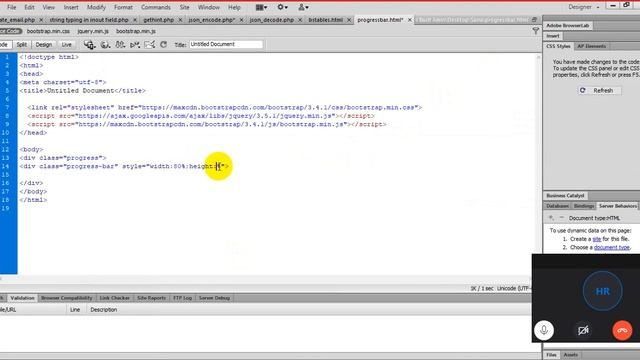This screenshot has height=360, width=640.
Task: Select the Databases tab
Action: [x=557, y=206]
